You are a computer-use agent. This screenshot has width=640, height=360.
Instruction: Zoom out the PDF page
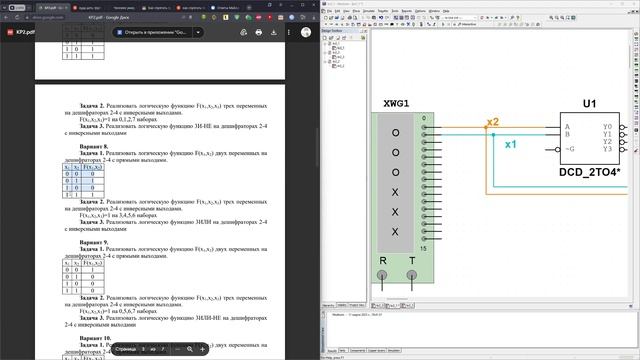coord(177,349)
